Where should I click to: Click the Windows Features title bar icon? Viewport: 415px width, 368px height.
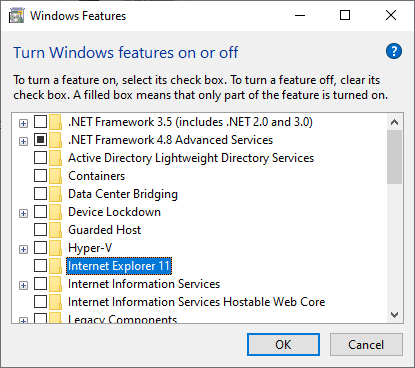tap(17, 16)
